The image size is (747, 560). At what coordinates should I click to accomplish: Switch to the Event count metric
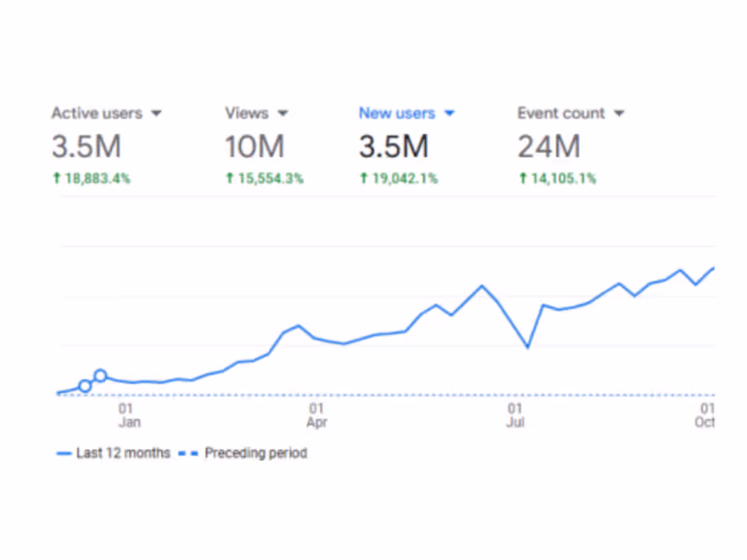(560, 113)
